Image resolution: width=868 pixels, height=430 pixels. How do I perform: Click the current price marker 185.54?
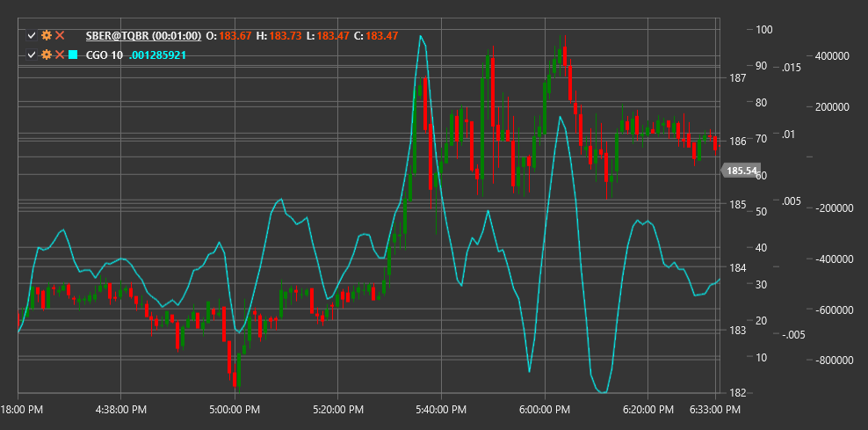tap(741, 171)
